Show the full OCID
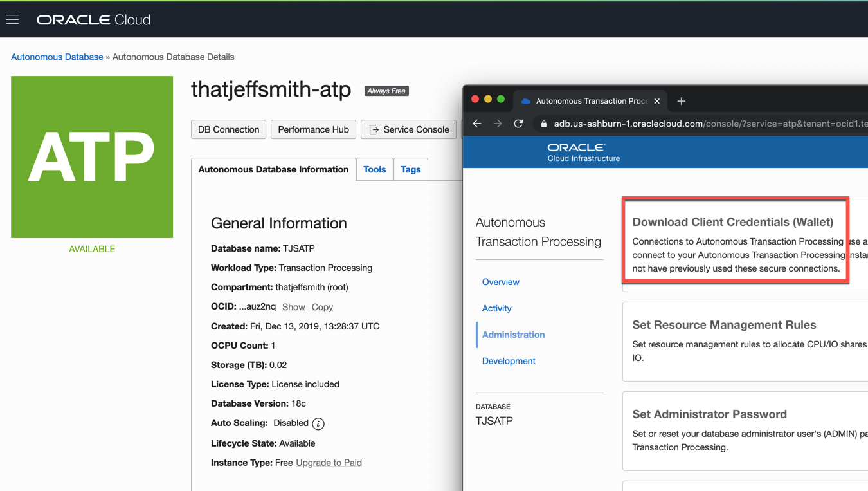Viewport: 868px width, 491px height. click(x=294, y=307)
